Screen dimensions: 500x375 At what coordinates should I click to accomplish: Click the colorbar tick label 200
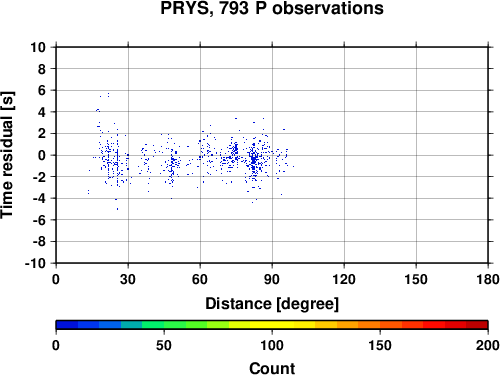[488, 345]
